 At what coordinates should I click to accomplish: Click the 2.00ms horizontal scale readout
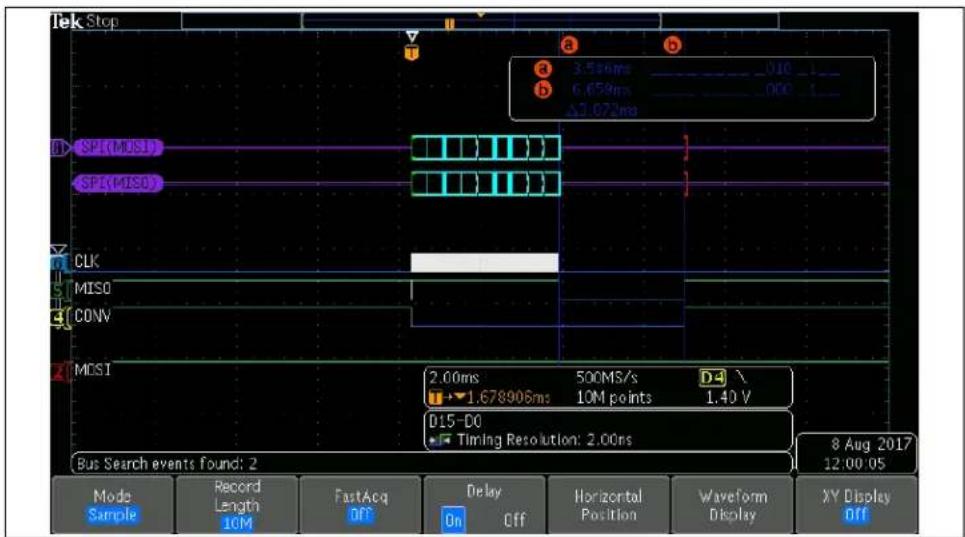click(454, 378)
